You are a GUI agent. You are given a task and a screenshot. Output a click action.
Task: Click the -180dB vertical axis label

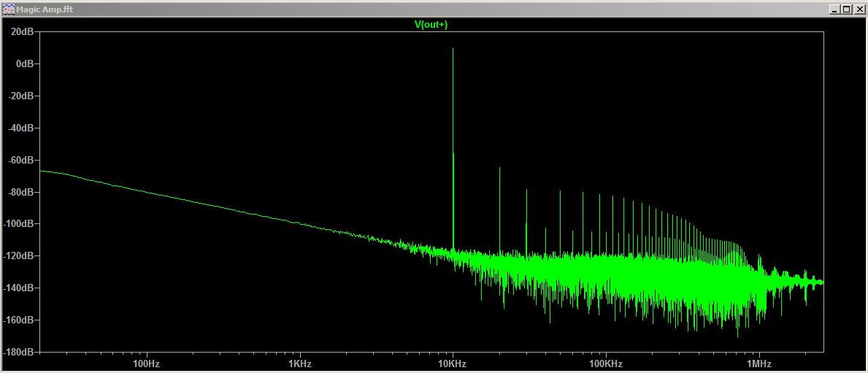(18, 352)
